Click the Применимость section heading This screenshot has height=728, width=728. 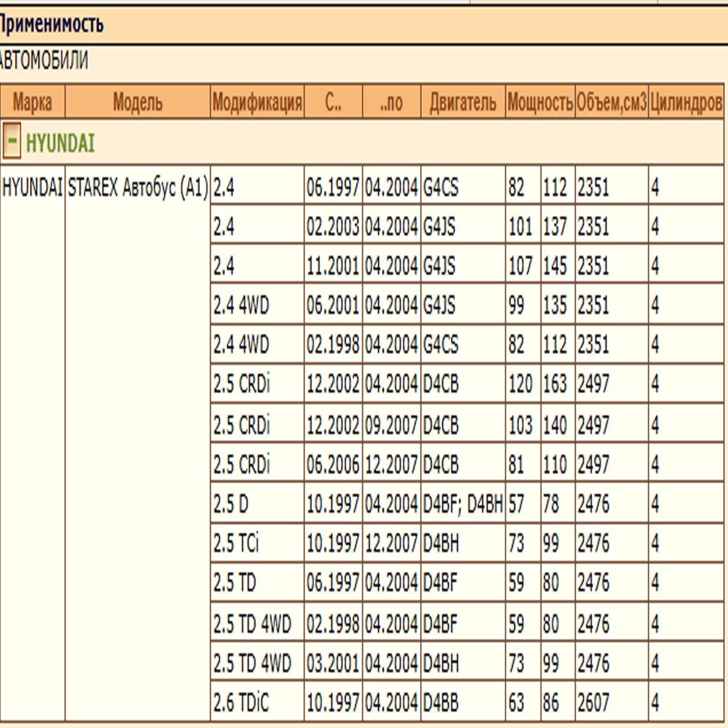(x=51, y=24)
